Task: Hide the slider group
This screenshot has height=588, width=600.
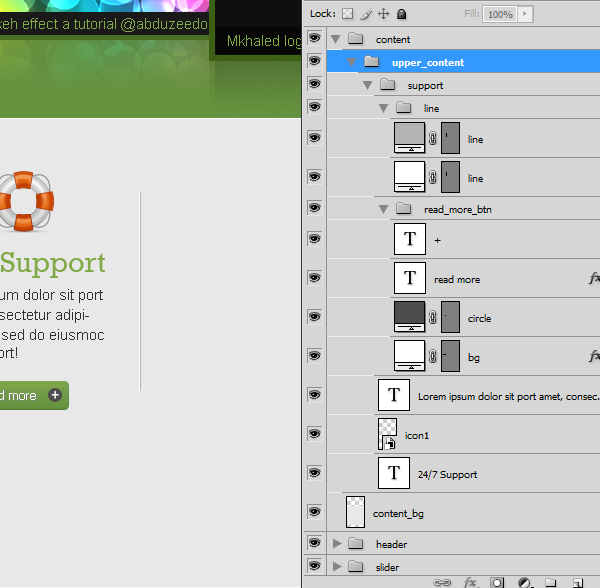Action: point(315,565)
